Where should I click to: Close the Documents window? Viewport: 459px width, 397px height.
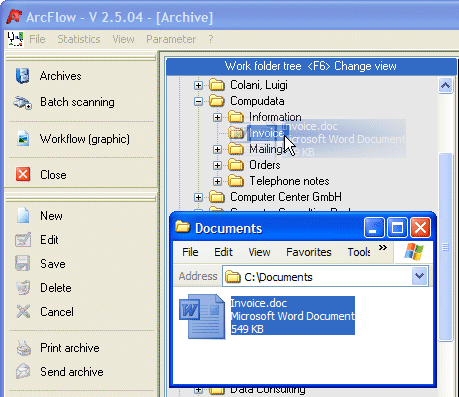tap(420, 228)
